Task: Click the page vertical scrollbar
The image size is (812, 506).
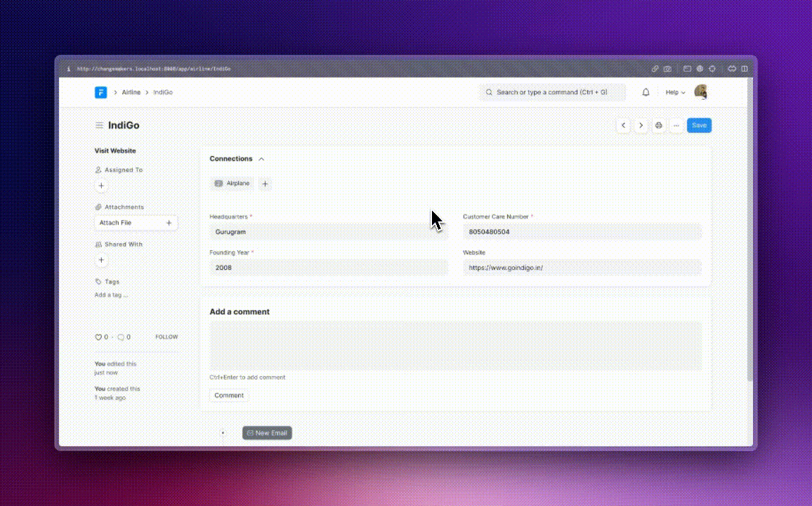Action: (750, 231)
